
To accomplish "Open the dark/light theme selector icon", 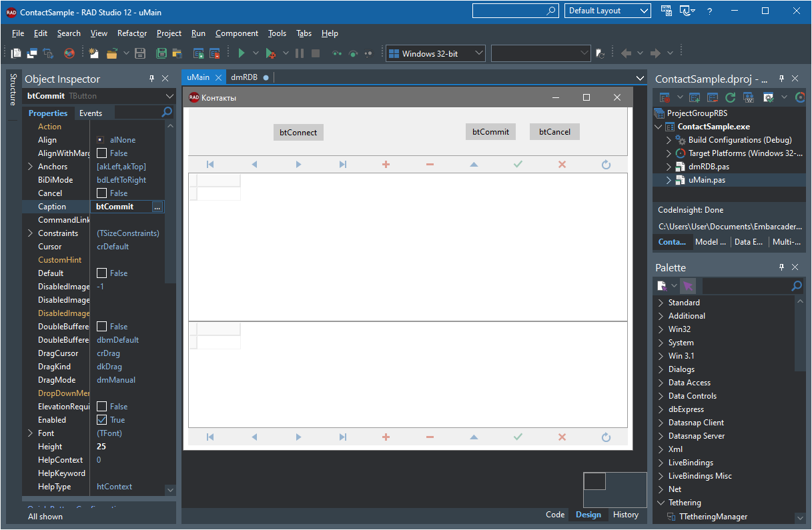I will pyautogui.click(x=687, y=11).
